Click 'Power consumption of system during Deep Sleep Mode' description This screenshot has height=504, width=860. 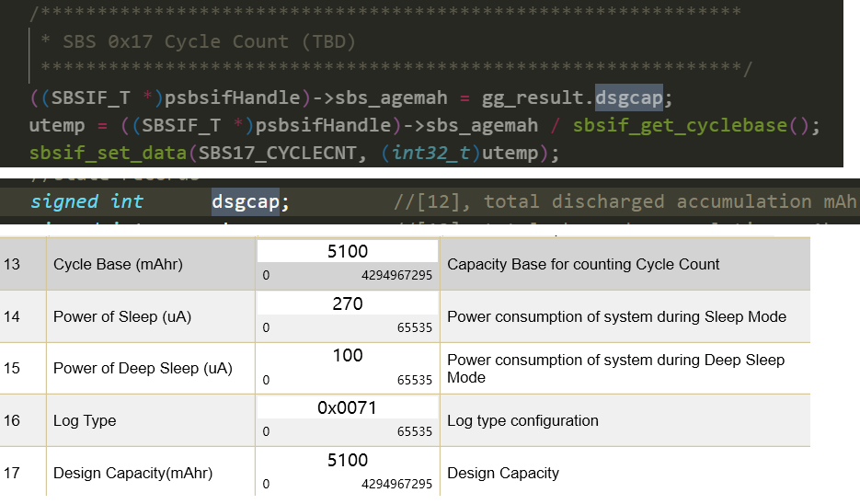click(616, 369)
